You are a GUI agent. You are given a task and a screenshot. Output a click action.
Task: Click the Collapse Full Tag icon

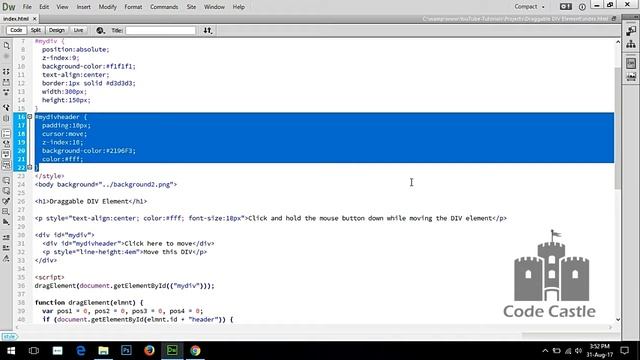[6, 72]
